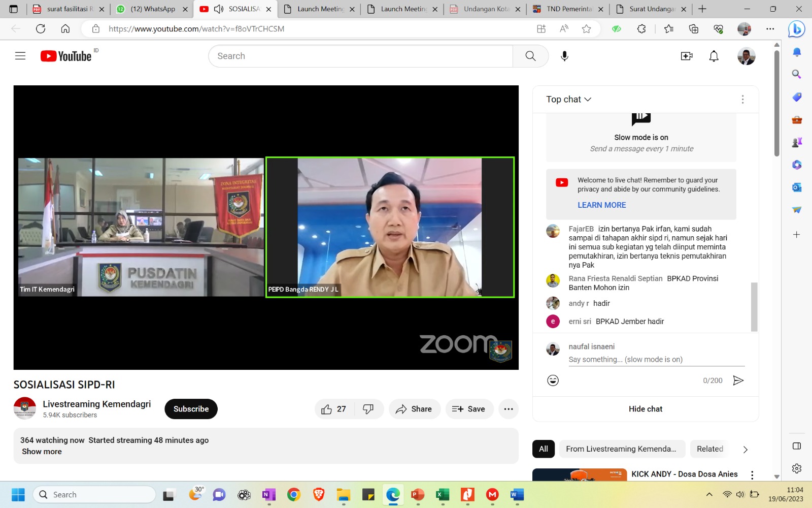
Task: Open the Windows Start menu
Action: click(18, 495)
